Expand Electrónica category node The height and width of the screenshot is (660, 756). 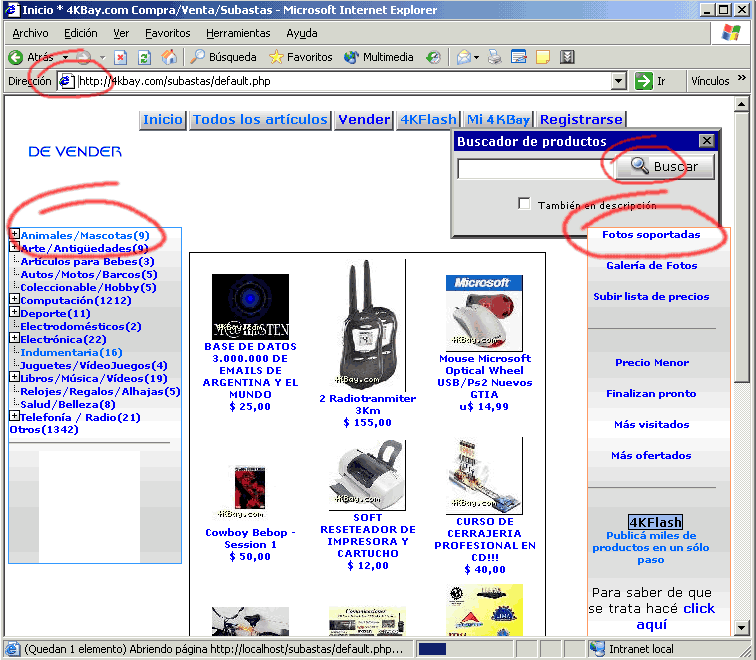(x=14, y=338)
